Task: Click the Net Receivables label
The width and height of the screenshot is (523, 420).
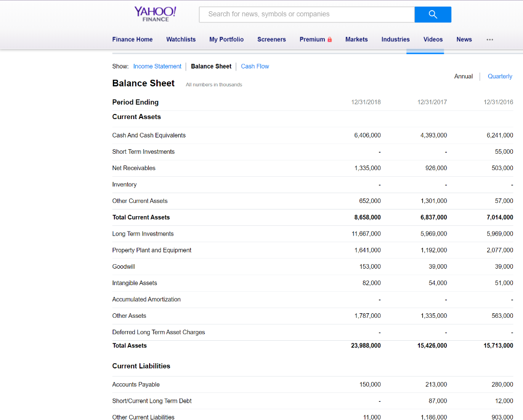Action: point(134,168)
